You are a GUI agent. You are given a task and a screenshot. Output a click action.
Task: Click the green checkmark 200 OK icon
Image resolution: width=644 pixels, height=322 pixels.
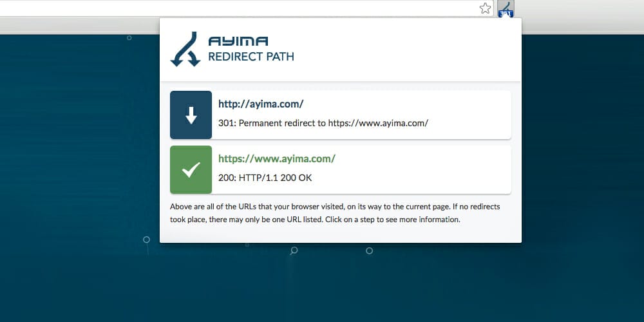(x=191, y=169)
